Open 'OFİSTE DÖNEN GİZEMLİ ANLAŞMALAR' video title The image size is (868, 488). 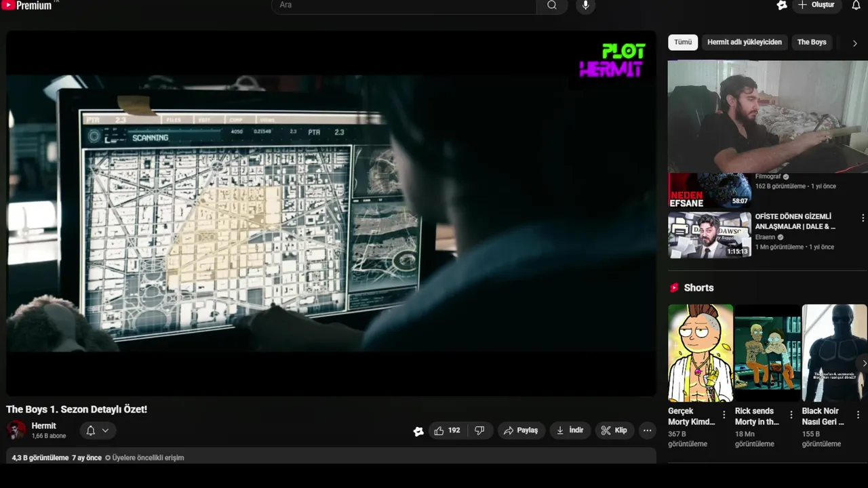click(x=795, y=222)
